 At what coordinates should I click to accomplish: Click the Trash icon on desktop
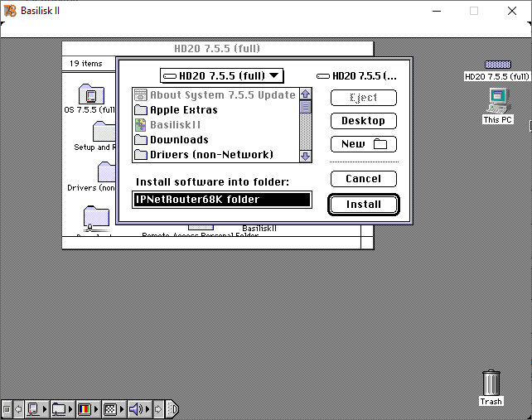491,384
